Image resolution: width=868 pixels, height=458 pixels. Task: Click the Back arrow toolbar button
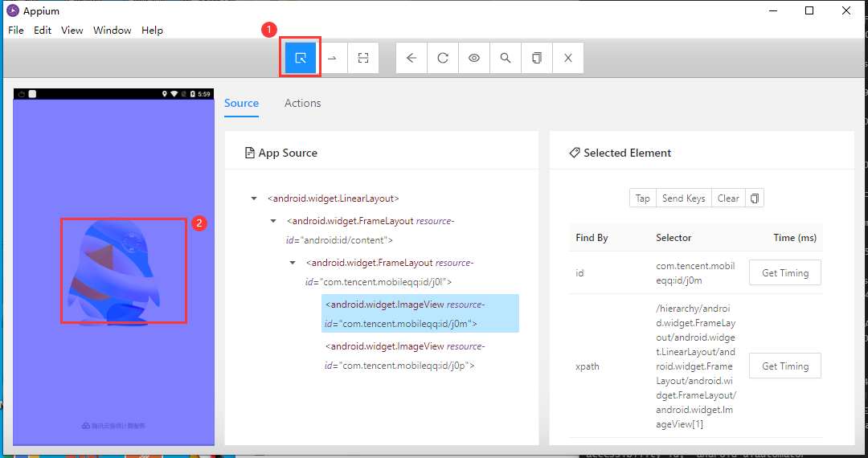pyautogui.click(x=411, y=58)
